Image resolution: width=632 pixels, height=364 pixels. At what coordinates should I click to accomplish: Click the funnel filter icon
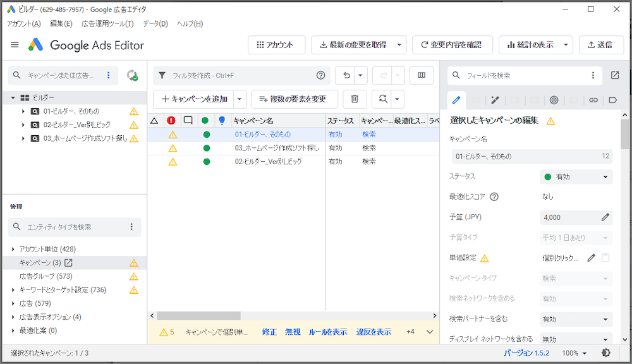pos(162,75)
